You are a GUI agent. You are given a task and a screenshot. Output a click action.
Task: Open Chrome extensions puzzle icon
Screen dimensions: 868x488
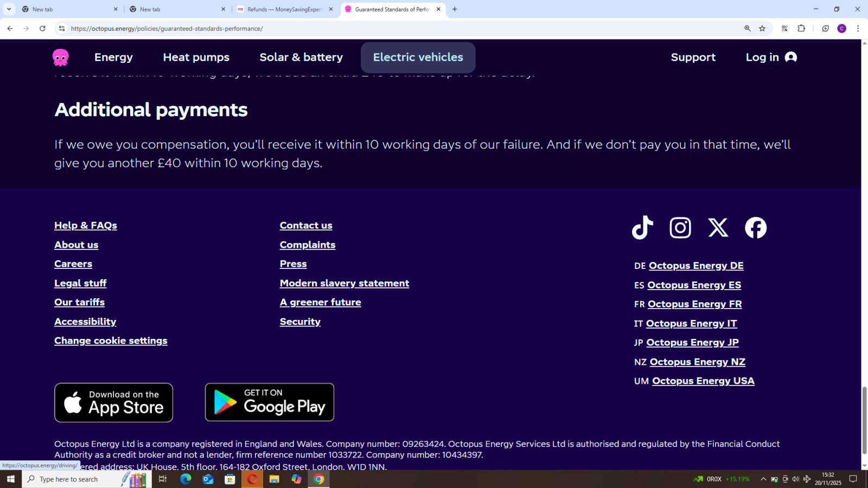click(x=801, y=29)
